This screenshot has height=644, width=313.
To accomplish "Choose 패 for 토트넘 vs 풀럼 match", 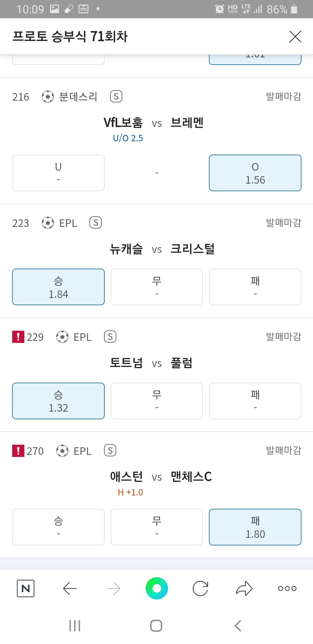I will point(255,401).
